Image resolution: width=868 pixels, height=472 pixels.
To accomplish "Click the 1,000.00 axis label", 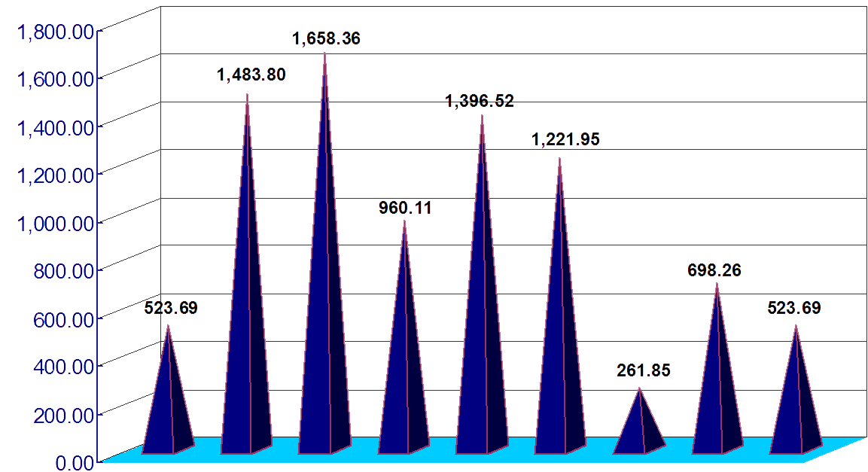I will (56, 223).
